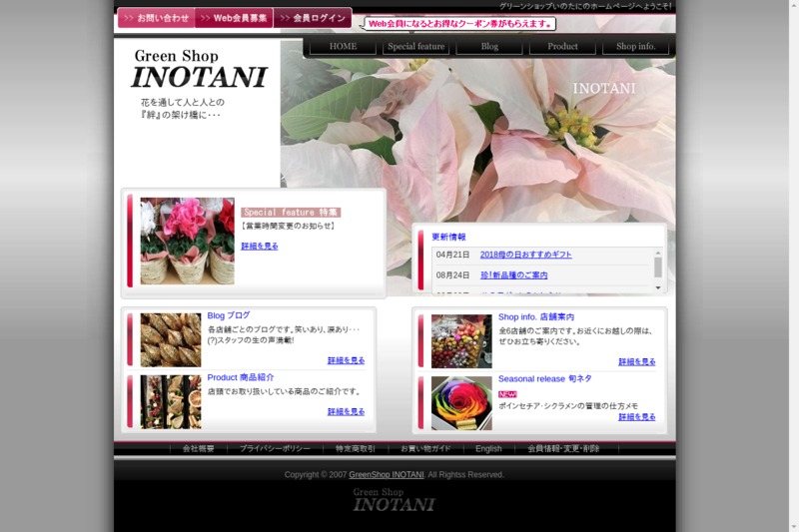Click the ポインセチア・シクラメン care memo text
This screenshot has height=532, width=799.
567,406
